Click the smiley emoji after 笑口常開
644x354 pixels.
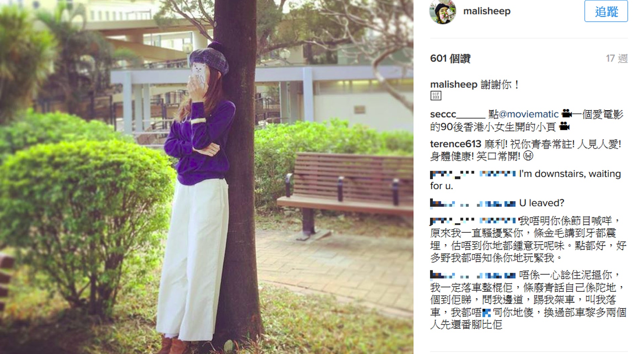pos(528,156)
